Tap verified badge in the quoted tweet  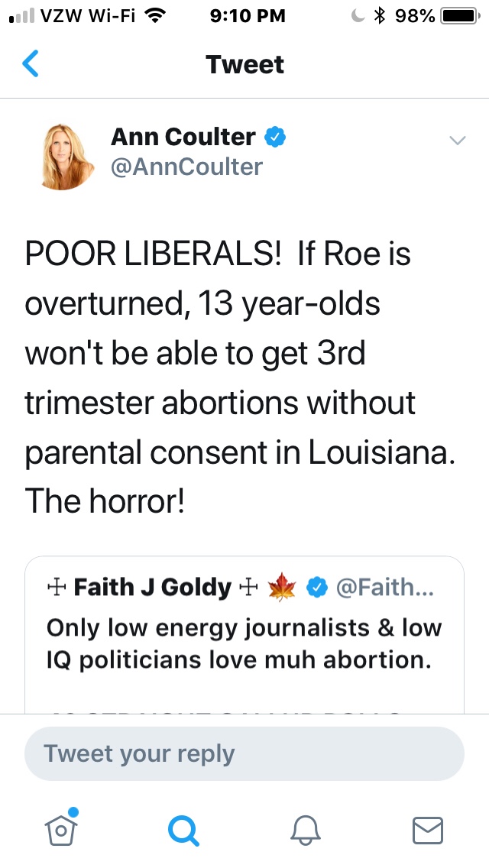point(316,587)
